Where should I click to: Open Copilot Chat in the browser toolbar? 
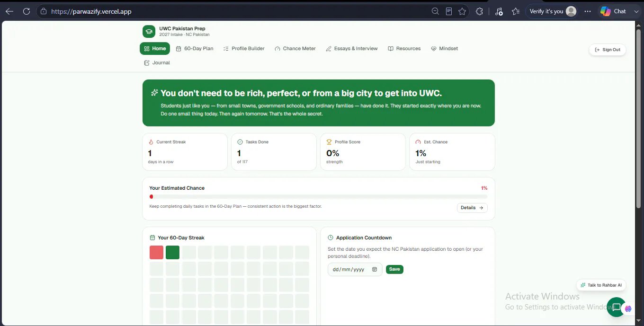[x=613, y=11]
